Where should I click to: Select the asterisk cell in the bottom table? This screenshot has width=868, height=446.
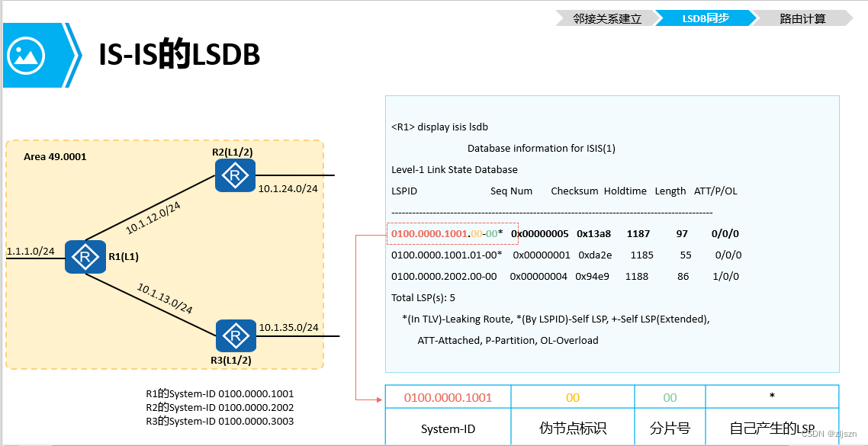pos(772,397)
